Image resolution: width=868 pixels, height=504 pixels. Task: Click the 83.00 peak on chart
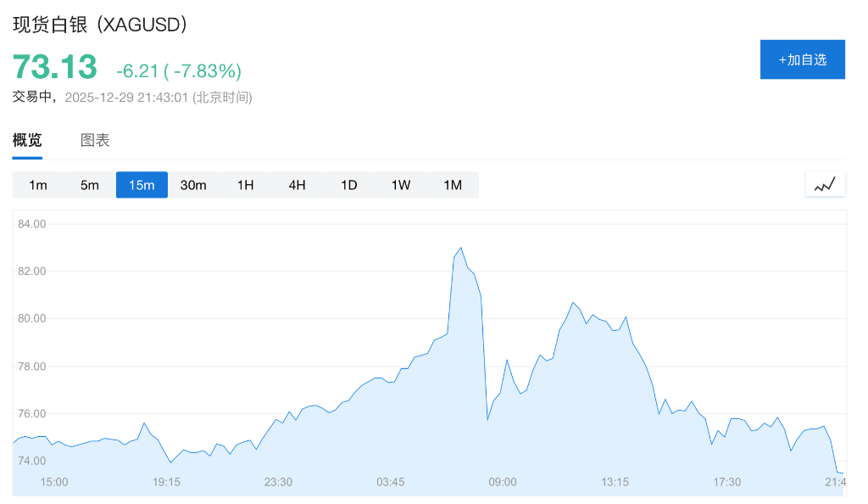[460, 248]
